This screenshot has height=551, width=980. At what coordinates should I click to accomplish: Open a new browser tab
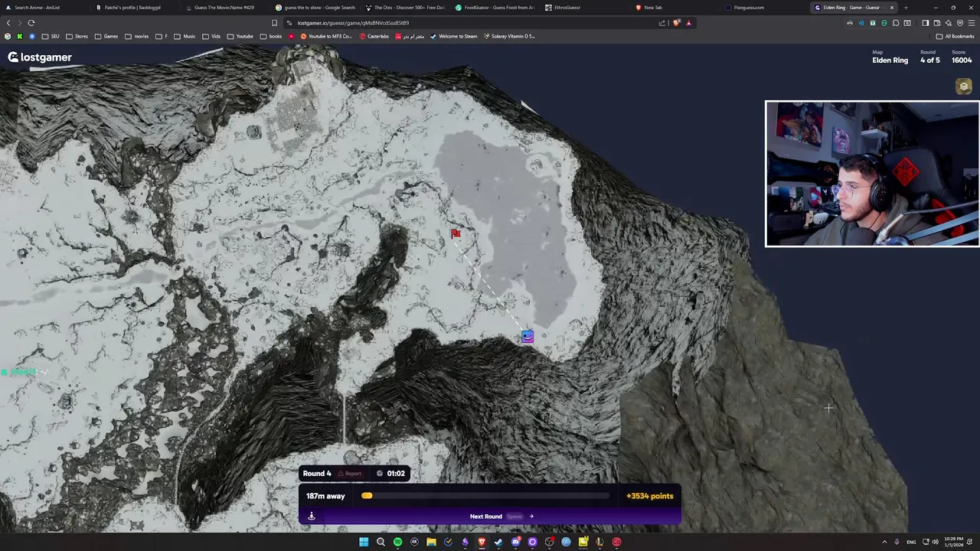click(906, 8)
